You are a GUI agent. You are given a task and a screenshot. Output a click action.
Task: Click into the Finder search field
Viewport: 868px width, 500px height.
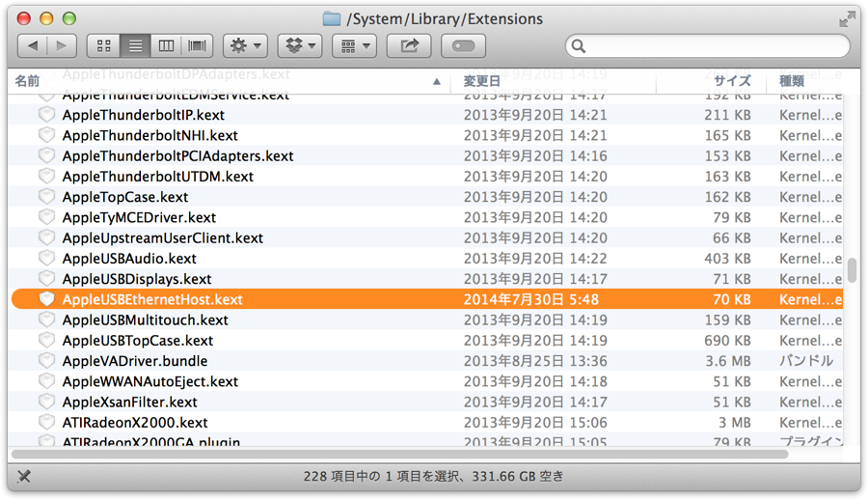pyautogui.click(x=708, y=46)
